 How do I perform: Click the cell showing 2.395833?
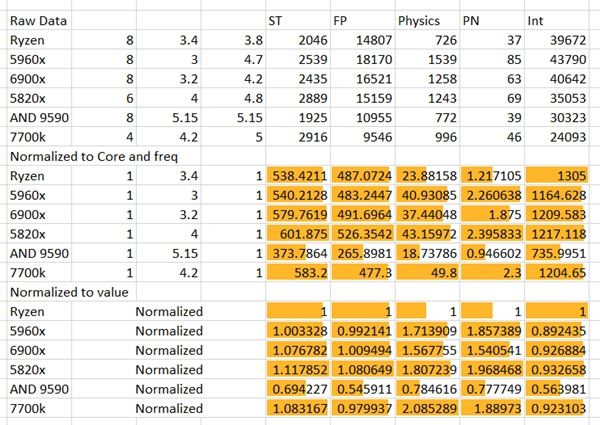pyautogui.click(x=492, y=234)
